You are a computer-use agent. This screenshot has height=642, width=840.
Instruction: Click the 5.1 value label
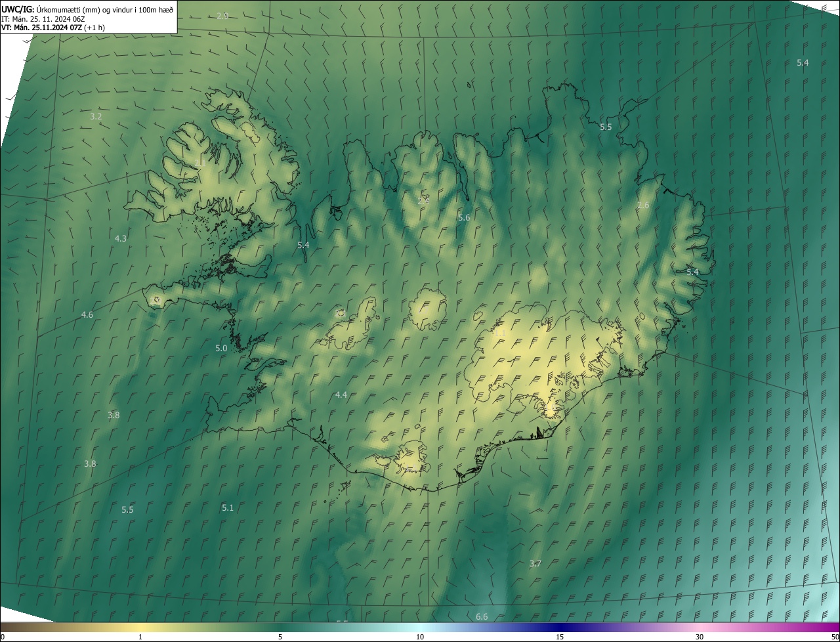tap(228, 507)
